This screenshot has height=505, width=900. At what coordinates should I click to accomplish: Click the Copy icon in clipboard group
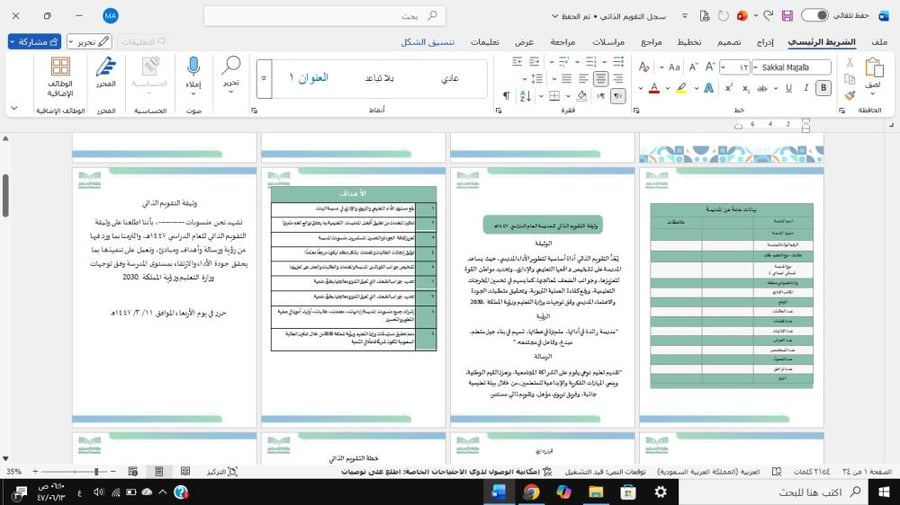tap(849, 79)
